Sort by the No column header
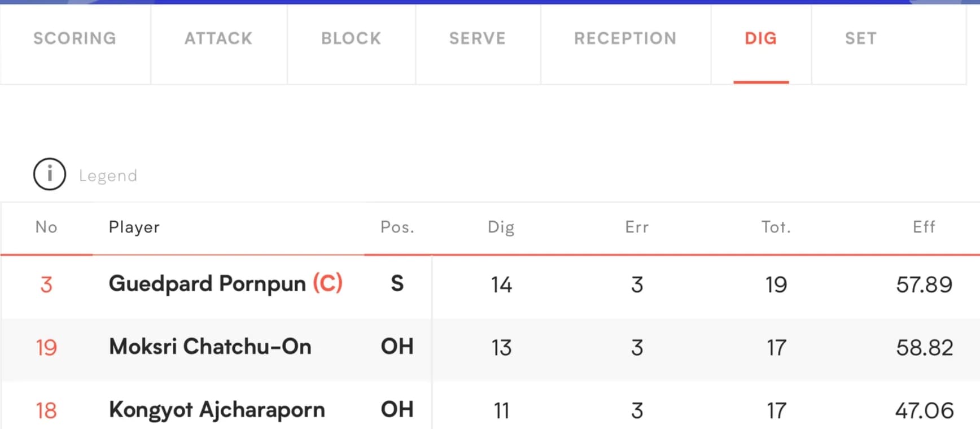Viewport: 980px width, 429px height. tap(46, 227)
